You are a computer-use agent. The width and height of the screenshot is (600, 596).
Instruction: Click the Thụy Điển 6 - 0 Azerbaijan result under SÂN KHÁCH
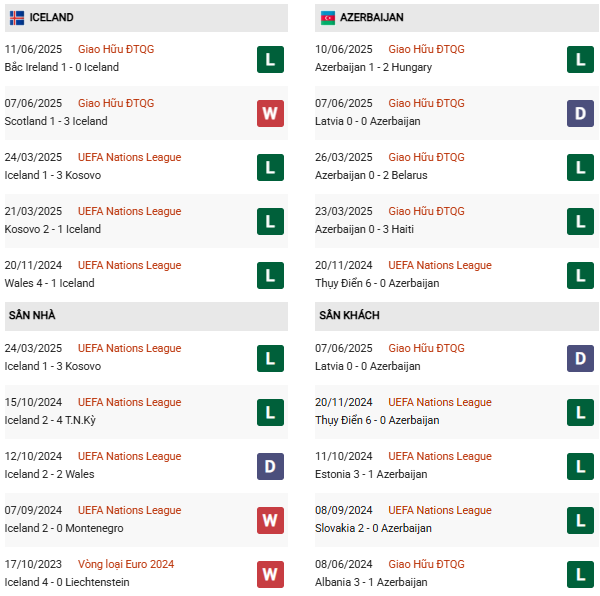point(377,420)
